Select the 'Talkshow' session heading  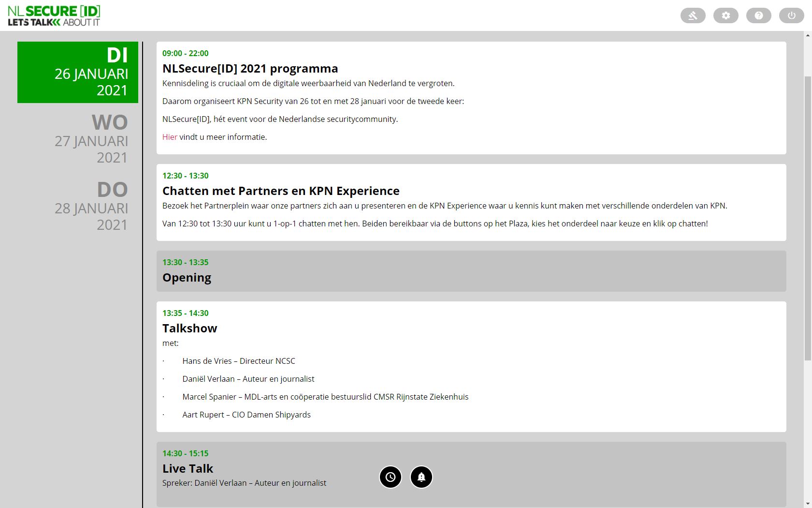click(189, 329)
